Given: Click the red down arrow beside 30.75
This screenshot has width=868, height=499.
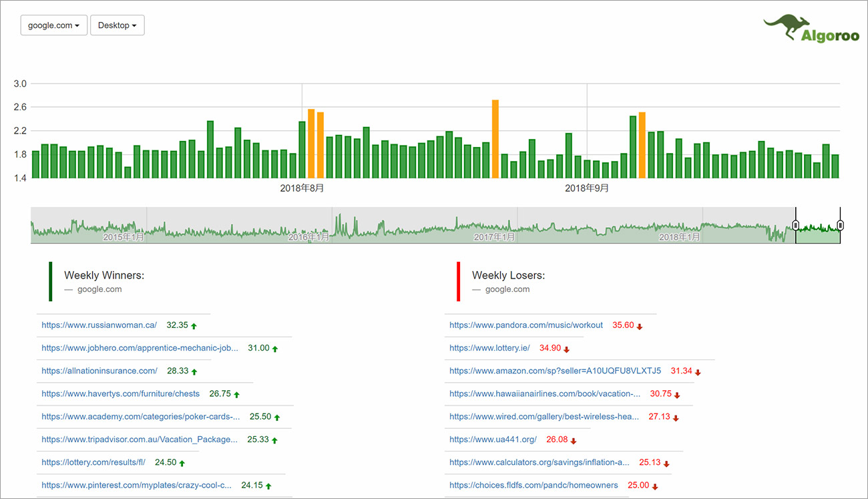Looking at the screenshot, I should [677, 395].
